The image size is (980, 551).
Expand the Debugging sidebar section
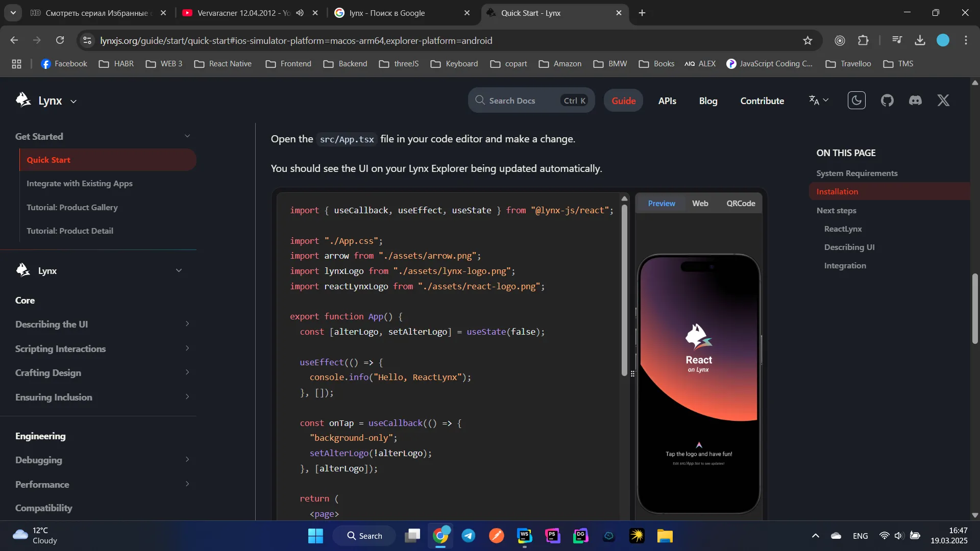click(187, 460)
